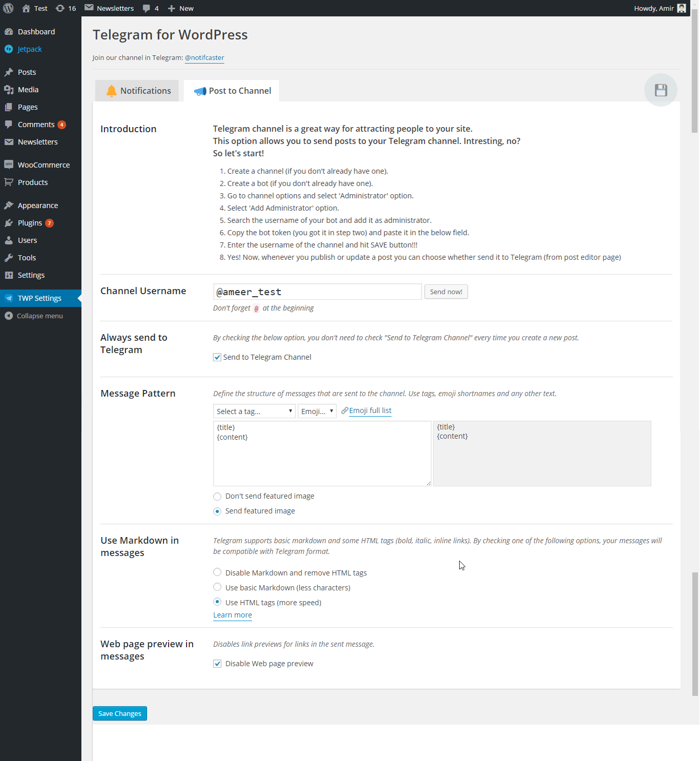Open the comments bubble showing 4
The width and height of the screenshot is (700, 761).
(x=147, y=8)
